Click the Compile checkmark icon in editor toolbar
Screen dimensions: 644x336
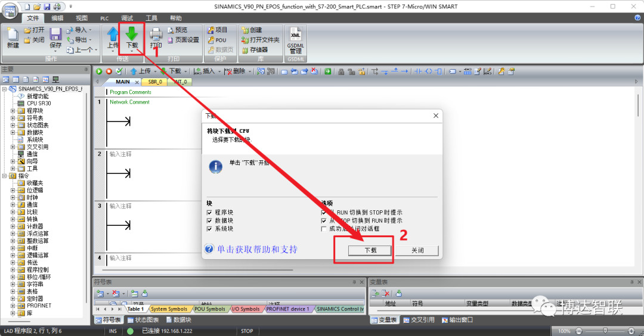[x=119, y=71]
